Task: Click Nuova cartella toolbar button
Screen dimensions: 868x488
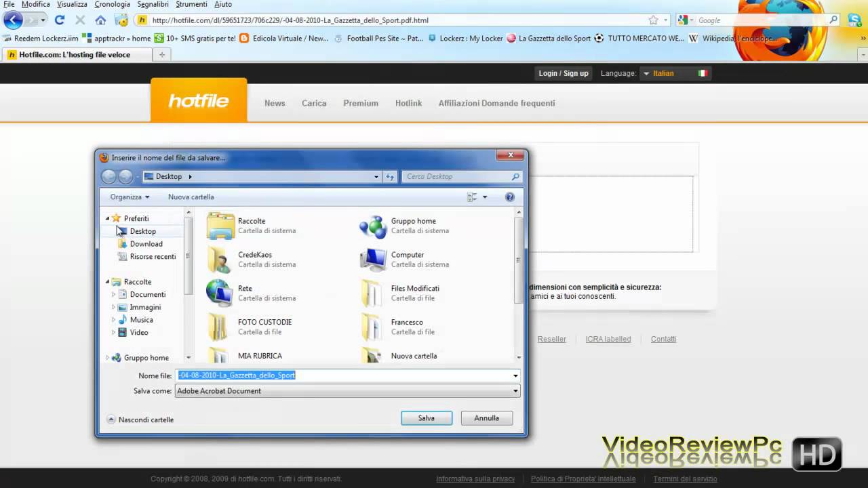Action: pos(191,197)
